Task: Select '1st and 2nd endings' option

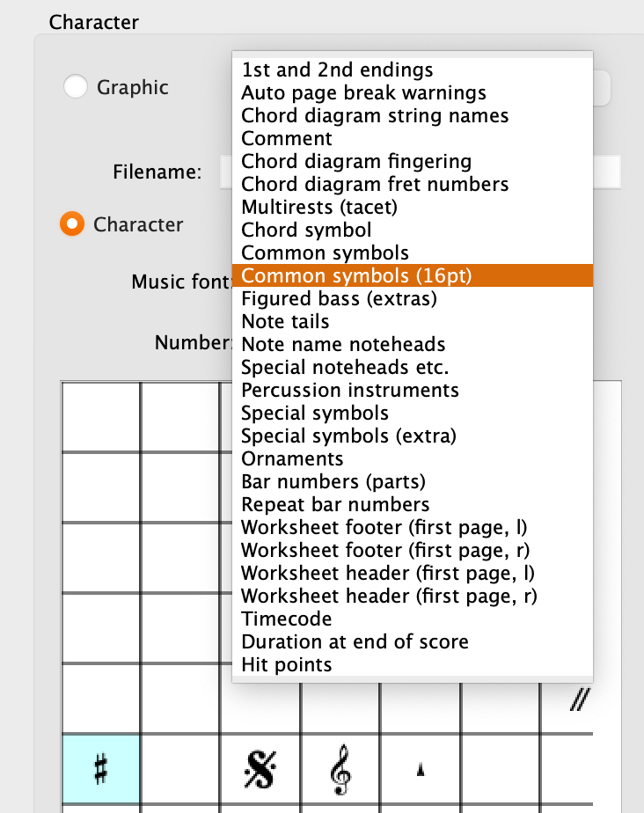Action: pos(337,70)
